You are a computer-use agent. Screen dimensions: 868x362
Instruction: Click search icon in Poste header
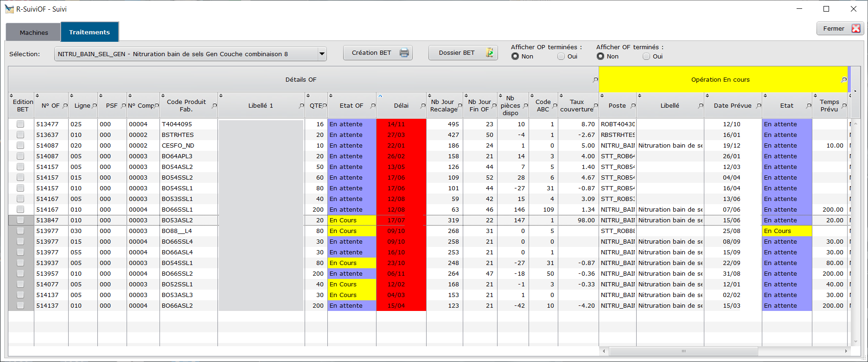tap(633, 106)
